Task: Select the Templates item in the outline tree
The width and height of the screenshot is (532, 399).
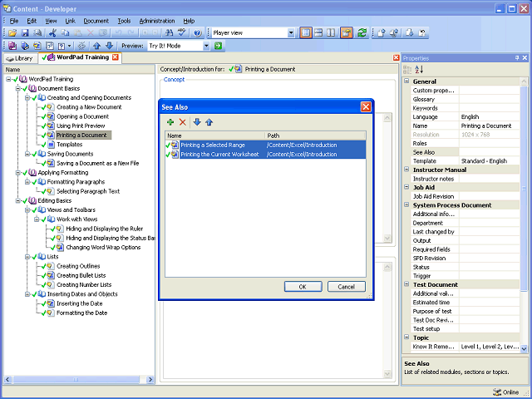Action: click(x=70, y=145)
